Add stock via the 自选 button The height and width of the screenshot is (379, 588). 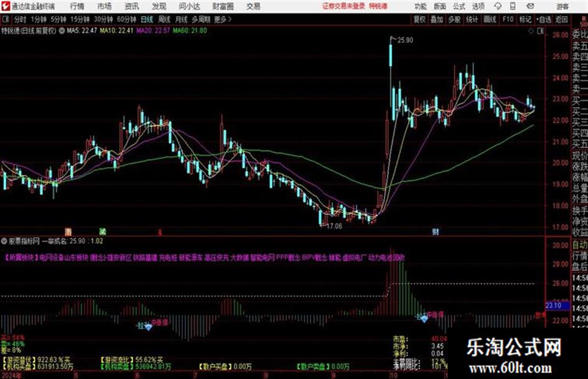(543, 19)
